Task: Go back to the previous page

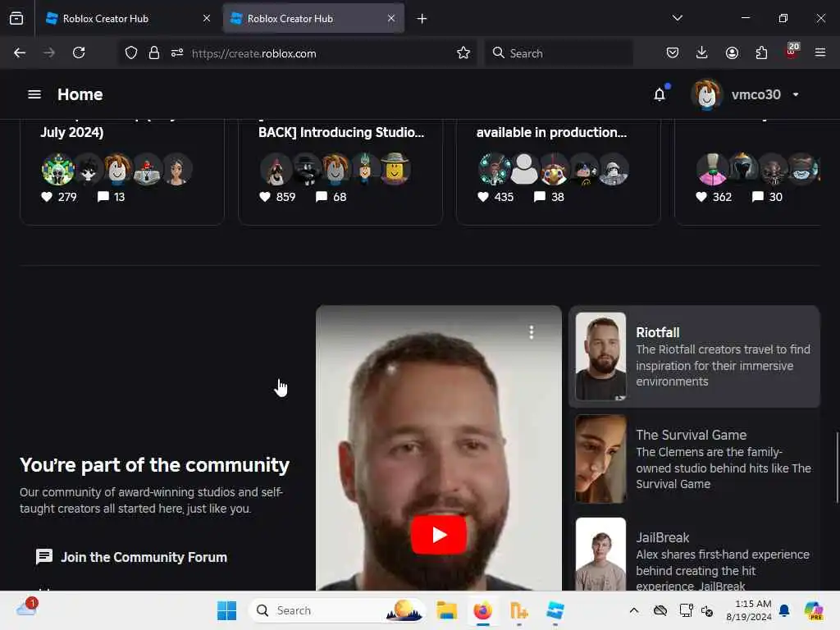Action: (x=20, y=52)
